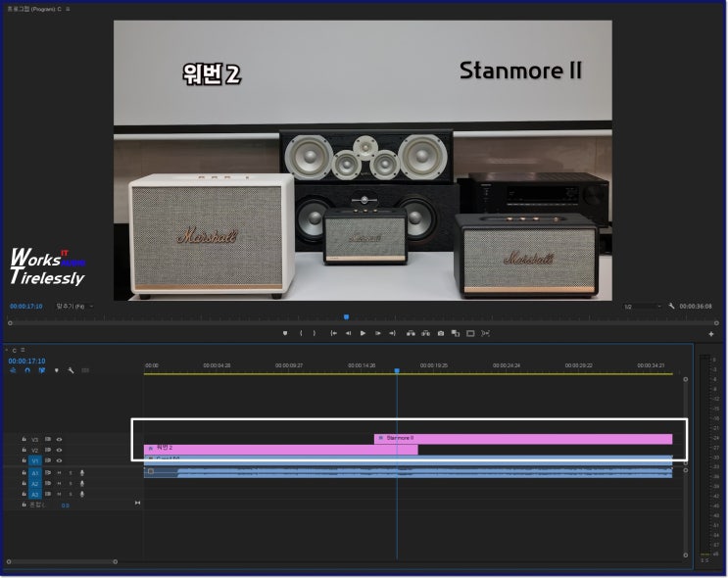Toggle sync lock for V1
This screenshot has width=728, height=578.
(48, 460)
